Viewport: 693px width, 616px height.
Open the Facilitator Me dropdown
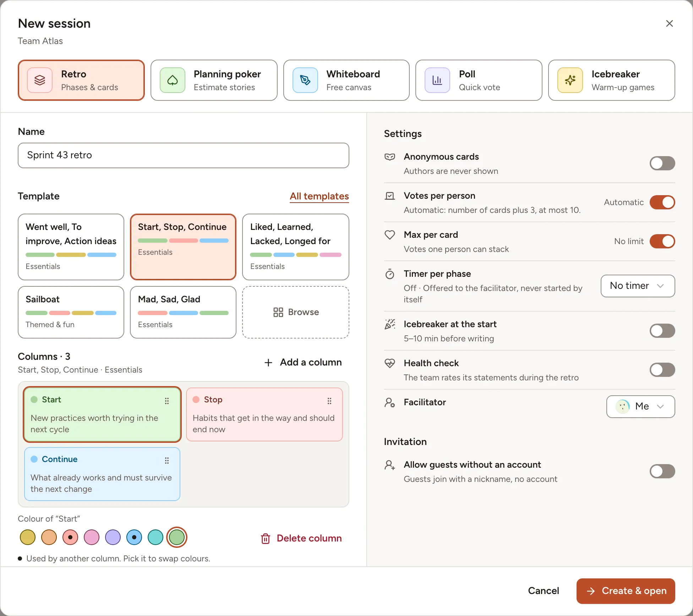(640, 407)
